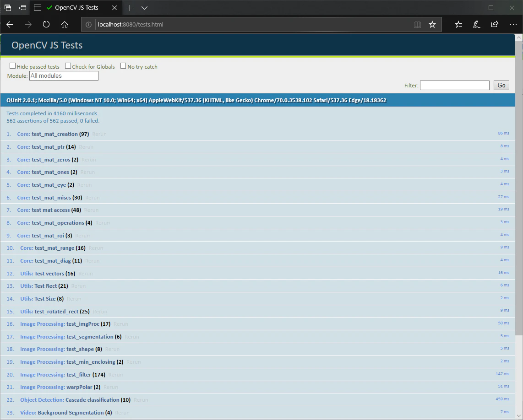Set these tabs aside icon

coord(22,8)
